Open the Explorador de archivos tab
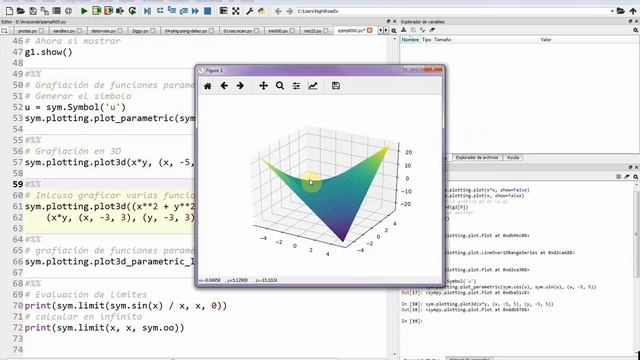The height and width of the screenshot is (360, 640). coord(476,158)
